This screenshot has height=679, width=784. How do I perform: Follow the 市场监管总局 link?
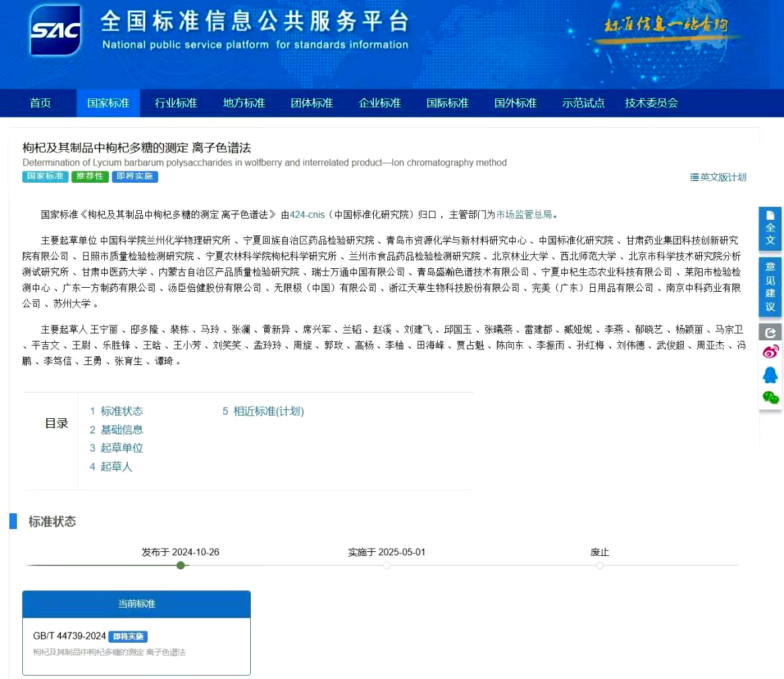point(524,214)
